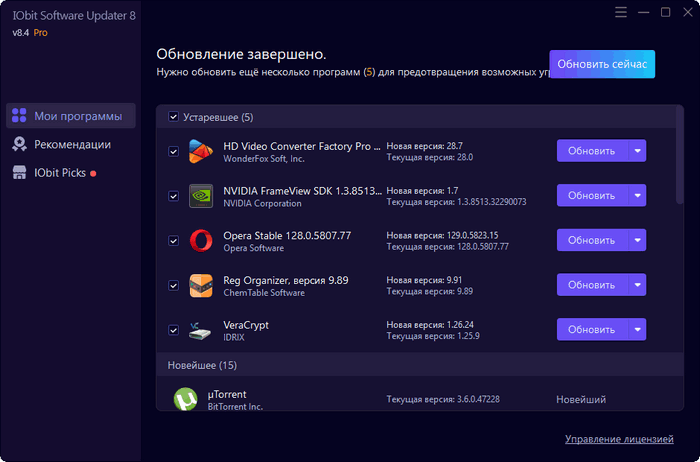Click the Обновить сейчас button

click(x=602, y=64)
